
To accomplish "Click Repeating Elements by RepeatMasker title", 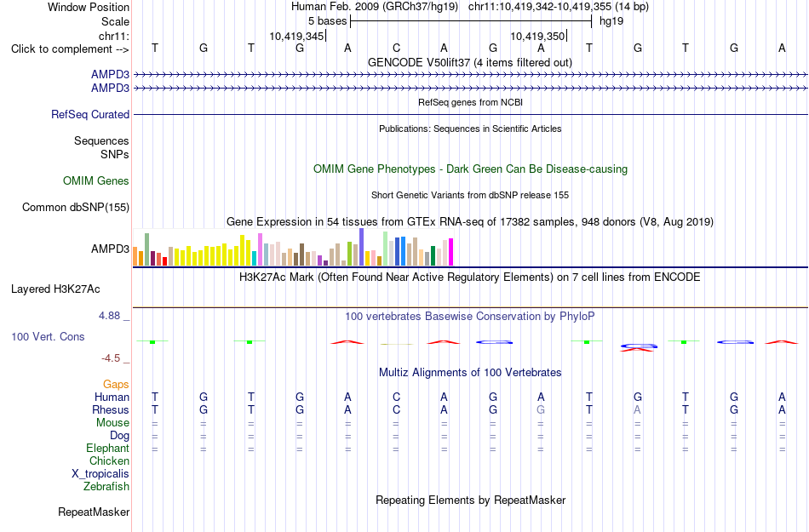I will [471, 500].
